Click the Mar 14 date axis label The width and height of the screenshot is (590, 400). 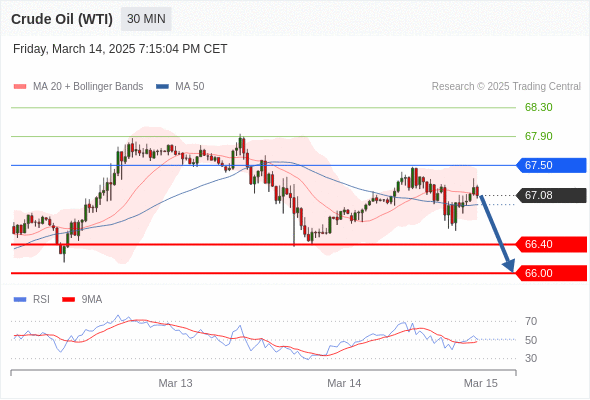click(x=344, y=383)
